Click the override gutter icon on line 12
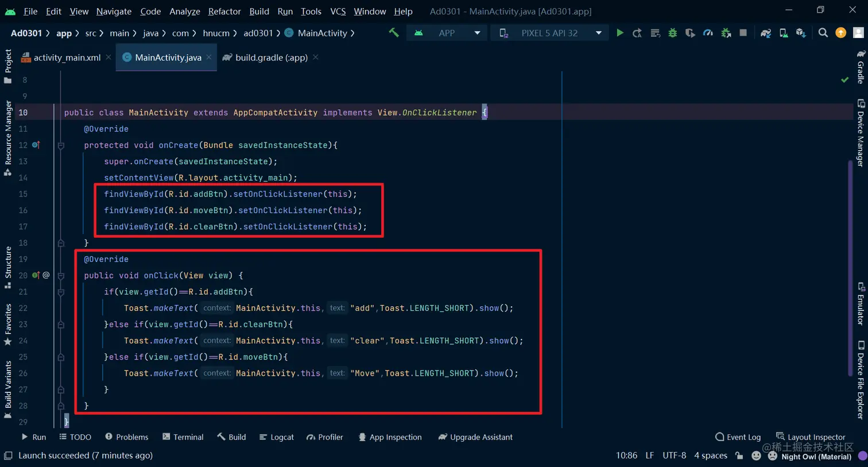Image resolution: width=868 pixels, height=467 pixels. click(36, 145)
